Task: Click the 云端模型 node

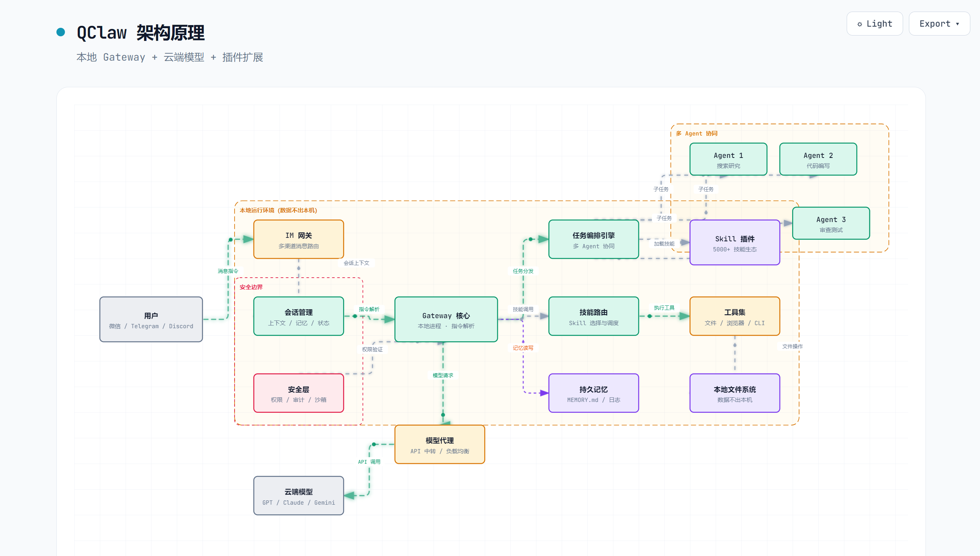Action: coord(299,496)
